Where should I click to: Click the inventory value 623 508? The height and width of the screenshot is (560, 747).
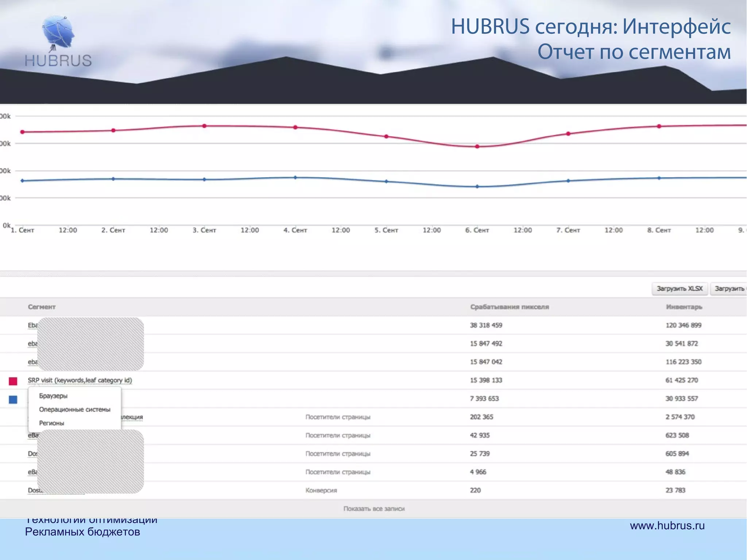tap(677, 435)
